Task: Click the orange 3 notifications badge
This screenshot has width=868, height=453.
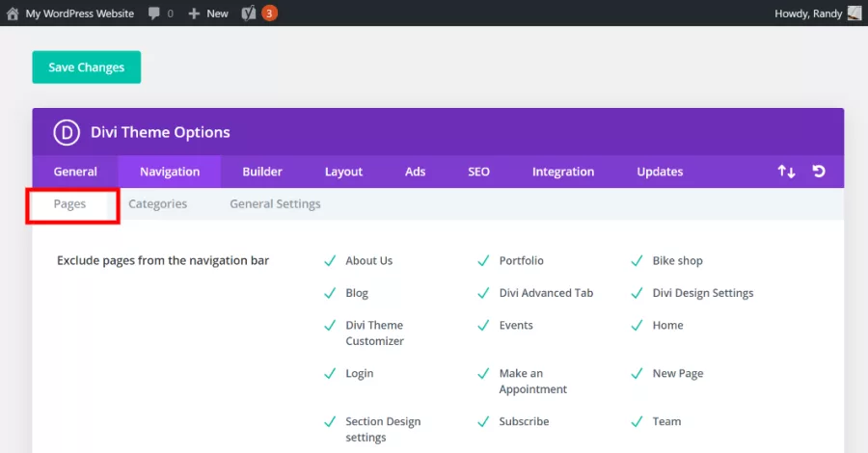Action: [x=270, y=13]
